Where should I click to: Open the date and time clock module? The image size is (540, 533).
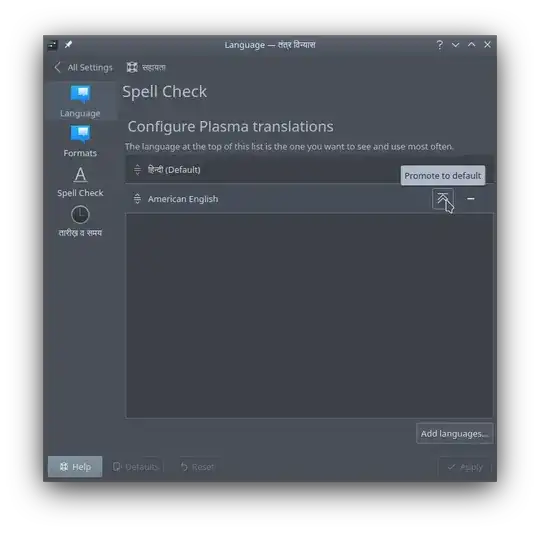80,221
